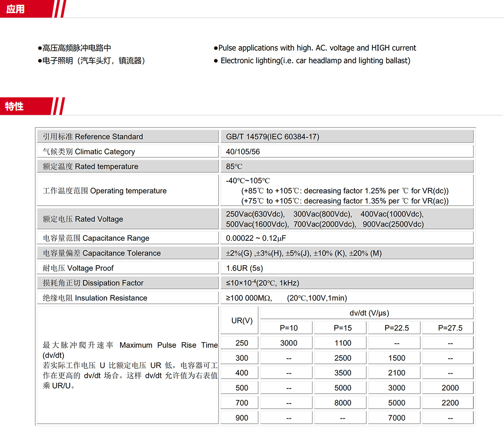504x430 pixels.
Task: Click the 电子照明 bullet text
Action: [92, 60]
